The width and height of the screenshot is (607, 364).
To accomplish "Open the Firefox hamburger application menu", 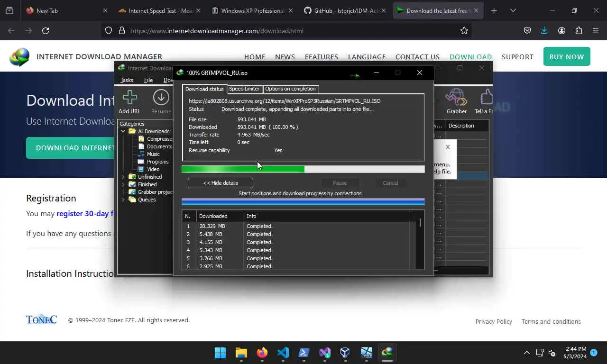I will point(596,30).
